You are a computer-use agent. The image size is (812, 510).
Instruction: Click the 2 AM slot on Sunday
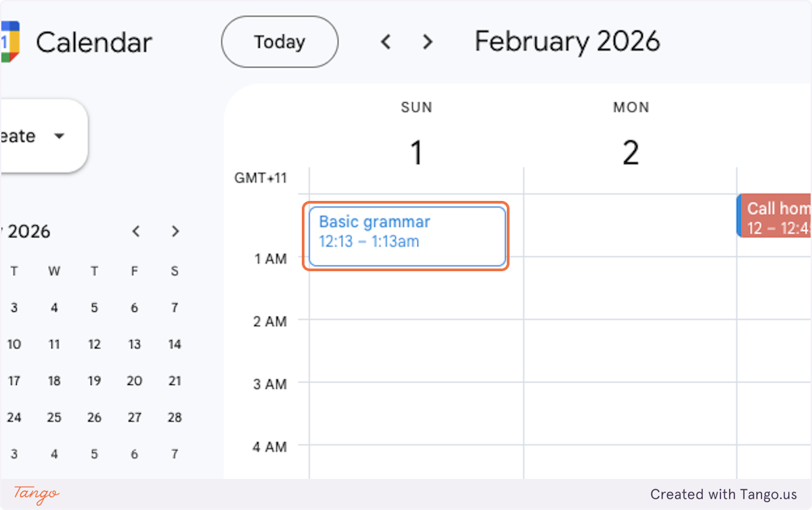[x=416, y=350]
